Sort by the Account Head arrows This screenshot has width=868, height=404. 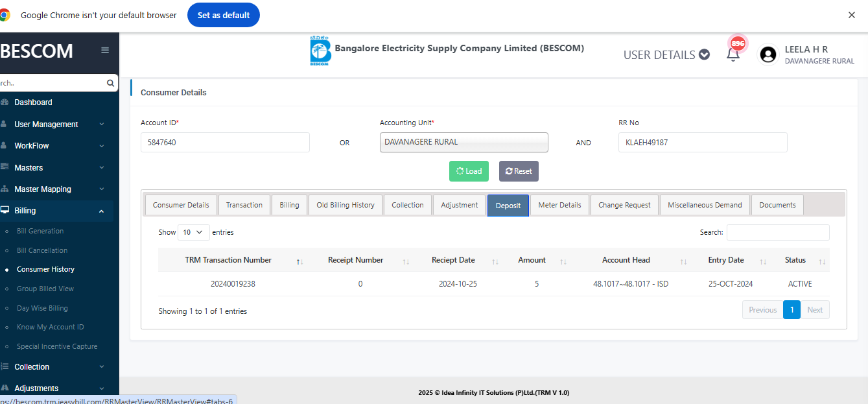click(x=683, y=261)
